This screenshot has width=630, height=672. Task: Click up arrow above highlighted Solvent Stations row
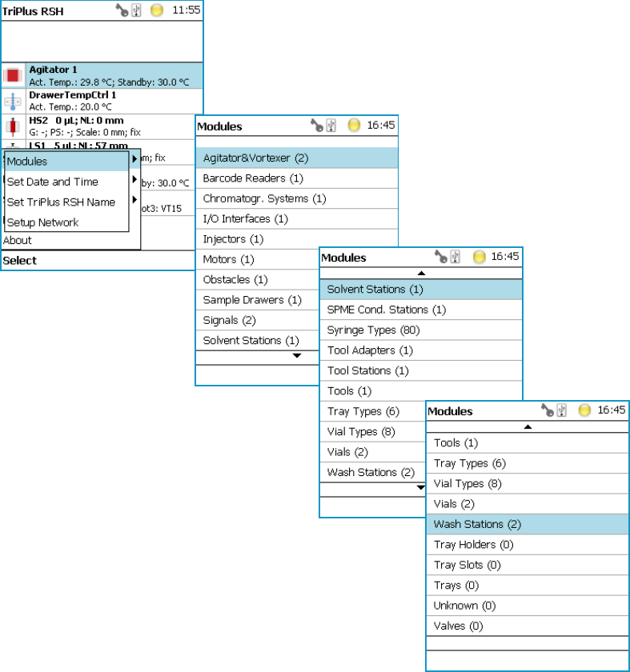pyautogui.click(x=421, y=273)
